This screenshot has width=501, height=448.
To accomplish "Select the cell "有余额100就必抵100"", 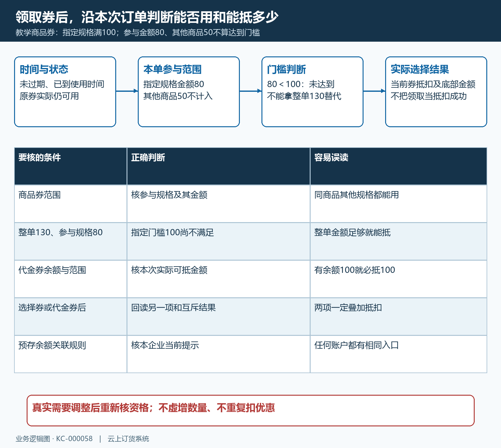I will (x=398, y=279).
